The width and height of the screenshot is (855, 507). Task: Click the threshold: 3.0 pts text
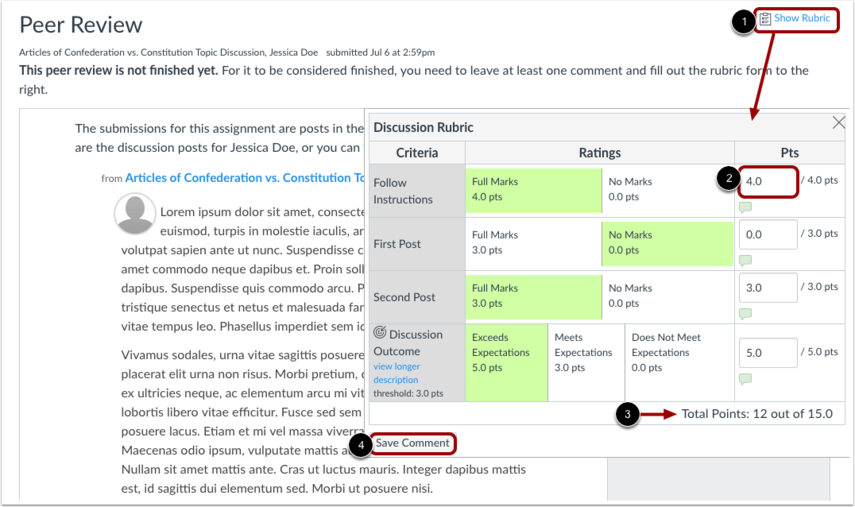click(x=408, y=393)
